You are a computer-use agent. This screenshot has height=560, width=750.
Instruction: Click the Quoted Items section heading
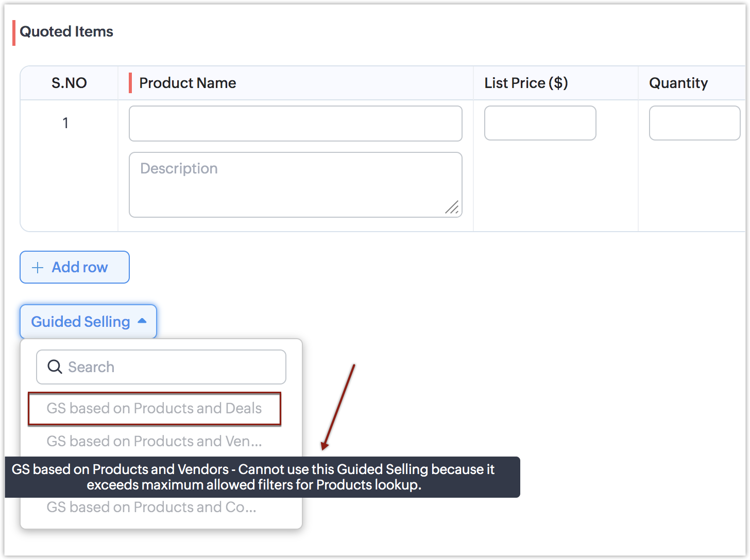click(x=66, y=31)
